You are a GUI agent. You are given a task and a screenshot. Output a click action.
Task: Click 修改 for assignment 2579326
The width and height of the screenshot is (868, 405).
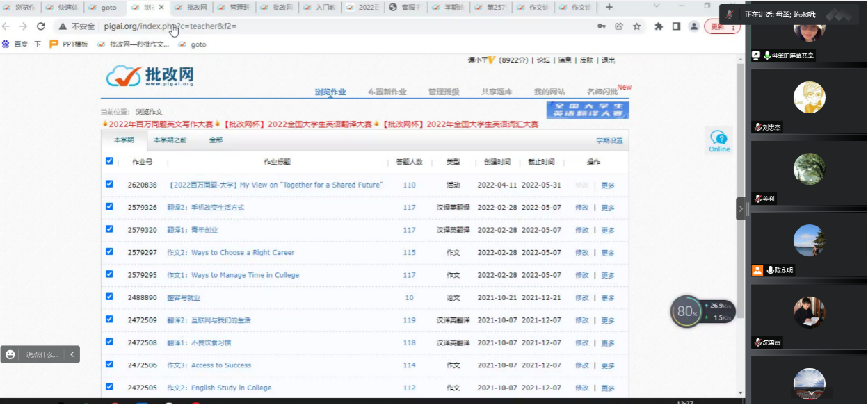click(582, 208)
